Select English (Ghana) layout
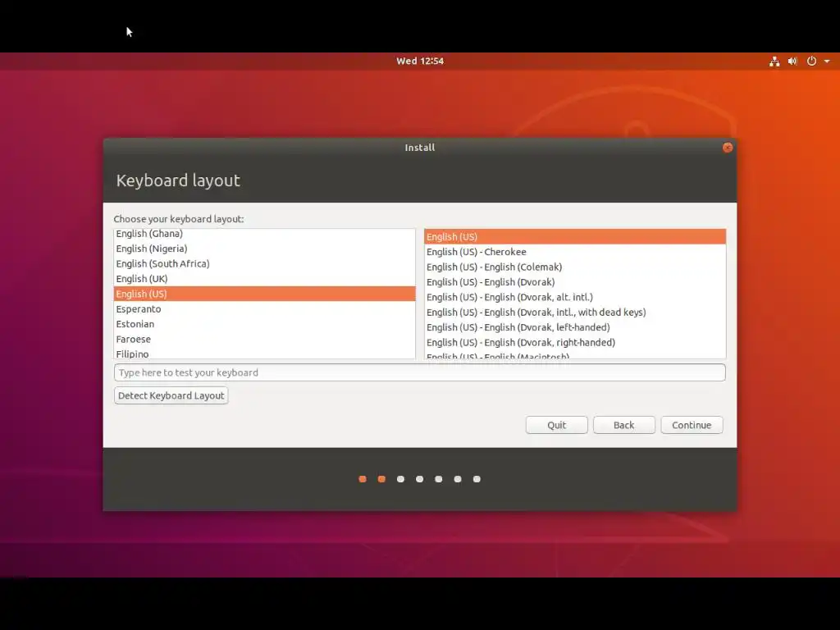Image resolution: width=840 pixels, height=630 pixels. 265,234
